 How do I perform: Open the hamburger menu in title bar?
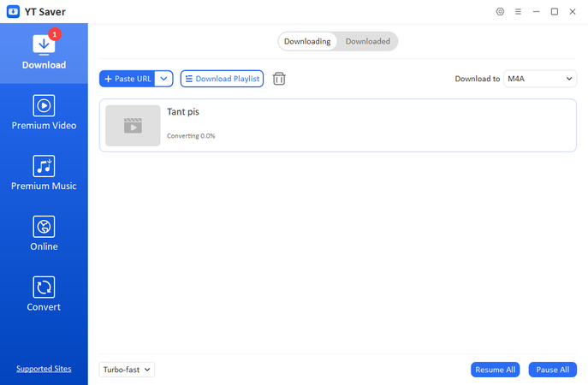coord(518,11)
